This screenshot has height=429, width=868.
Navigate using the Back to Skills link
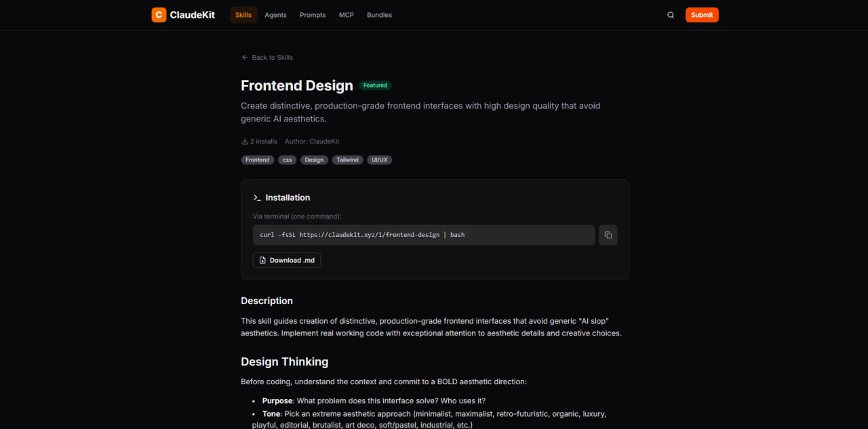point(272,57)
